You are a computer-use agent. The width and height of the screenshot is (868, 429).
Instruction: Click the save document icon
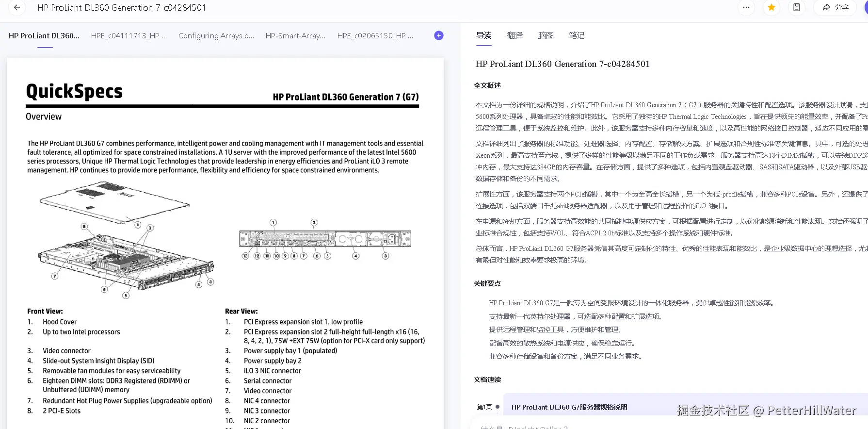[796, 7]
